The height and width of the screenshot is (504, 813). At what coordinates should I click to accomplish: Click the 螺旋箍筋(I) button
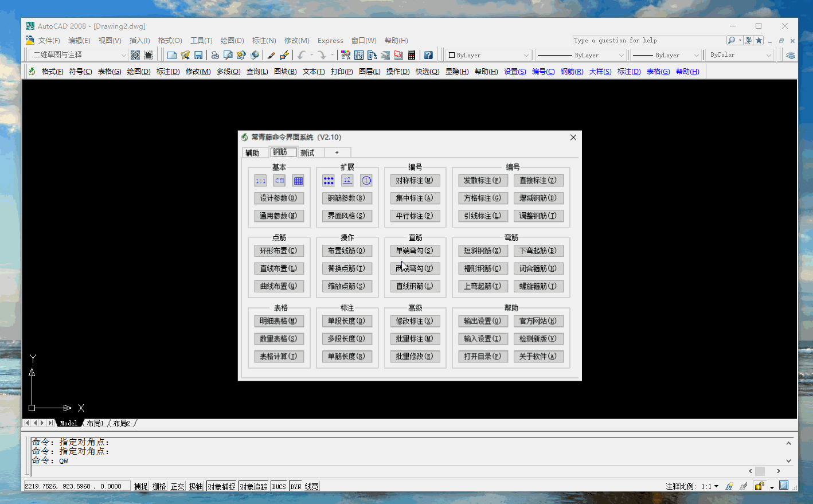538,286
